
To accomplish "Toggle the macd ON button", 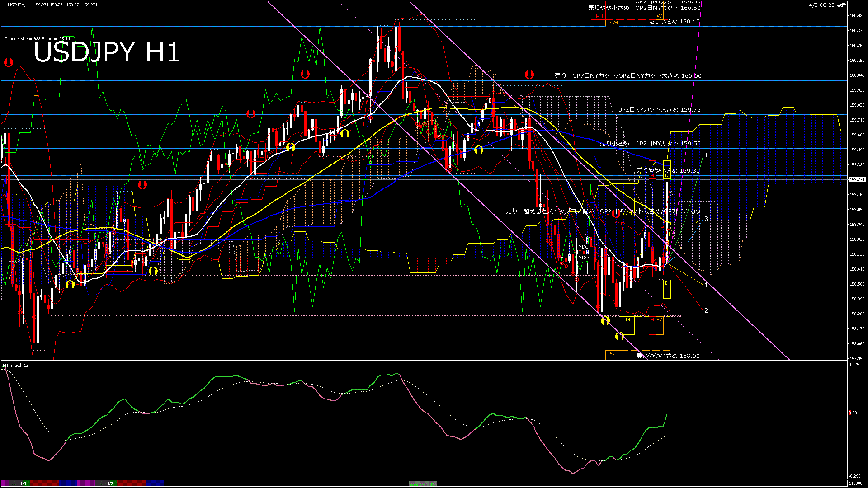I will coord(422,484).
